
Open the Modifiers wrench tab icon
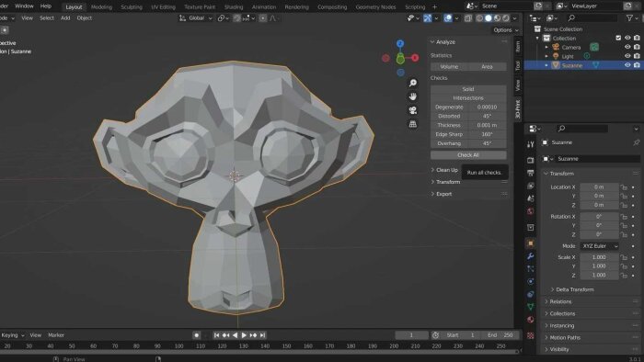[530, 256]
